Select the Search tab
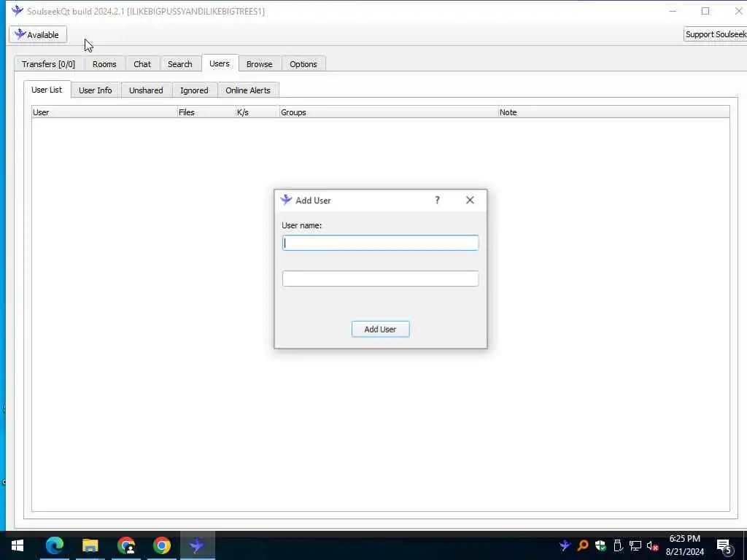Screen dimensions: 747x560 click(180, 64)
